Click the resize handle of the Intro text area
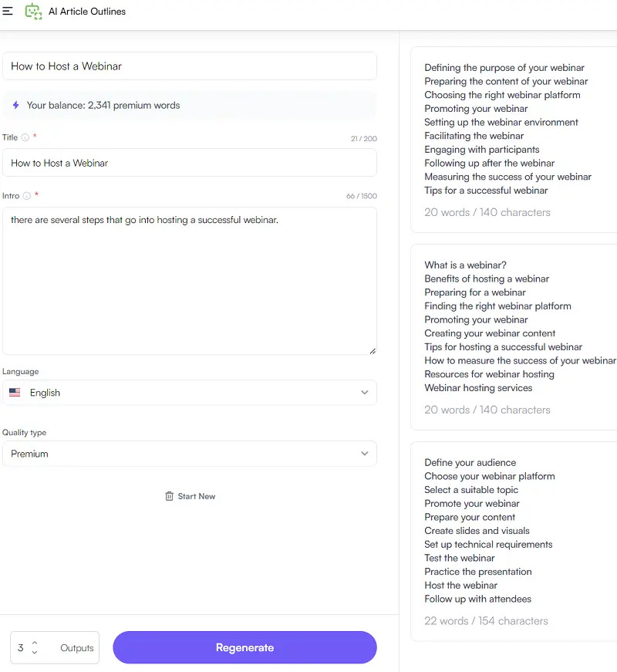Screen dimensions: 617x672 [373, 351]
